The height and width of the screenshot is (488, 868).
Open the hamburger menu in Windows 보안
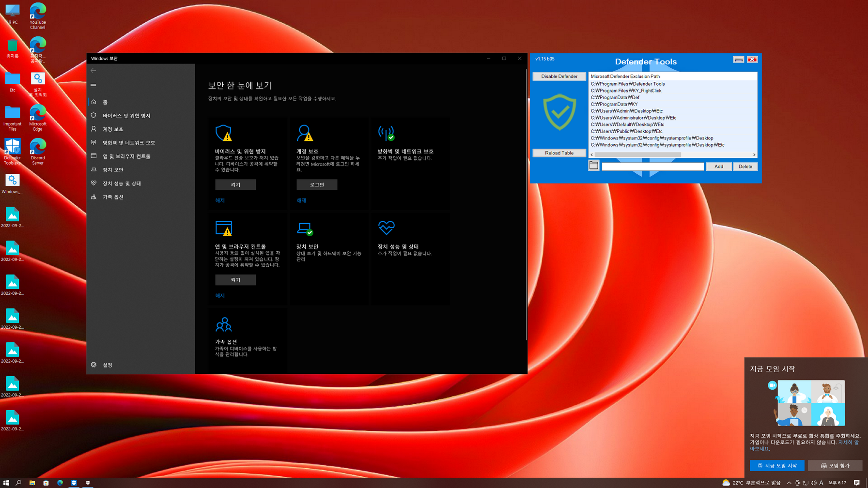coord(93,86)
